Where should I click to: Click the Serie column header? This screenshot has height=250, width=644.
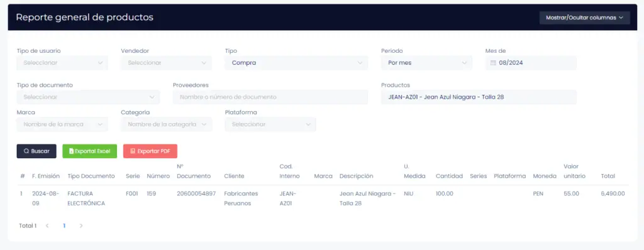coord(133,176)
